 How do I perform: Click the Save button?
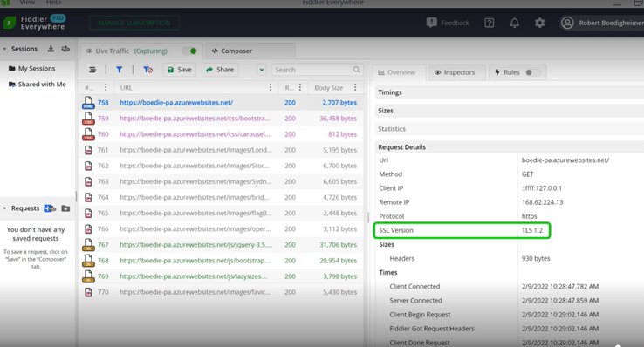point(180,70)
